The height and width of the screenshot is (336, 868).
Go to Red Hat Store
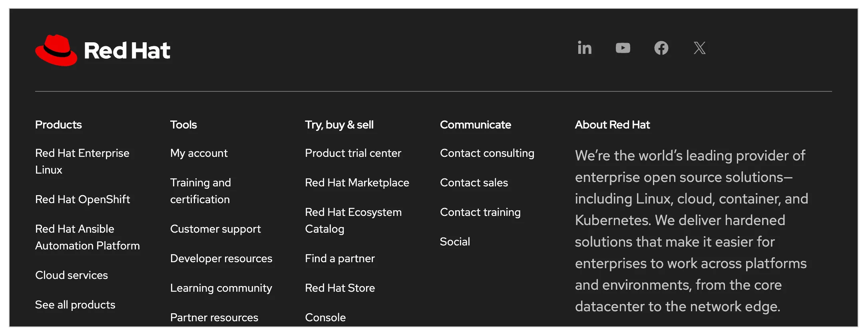point(340,288)
